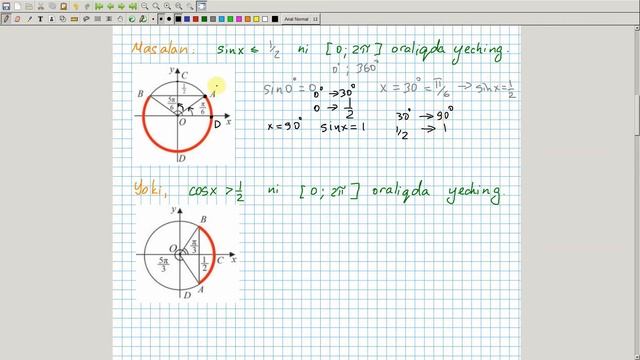Pick the orange color swatch
Screen dimensions: 640x360
248,19
